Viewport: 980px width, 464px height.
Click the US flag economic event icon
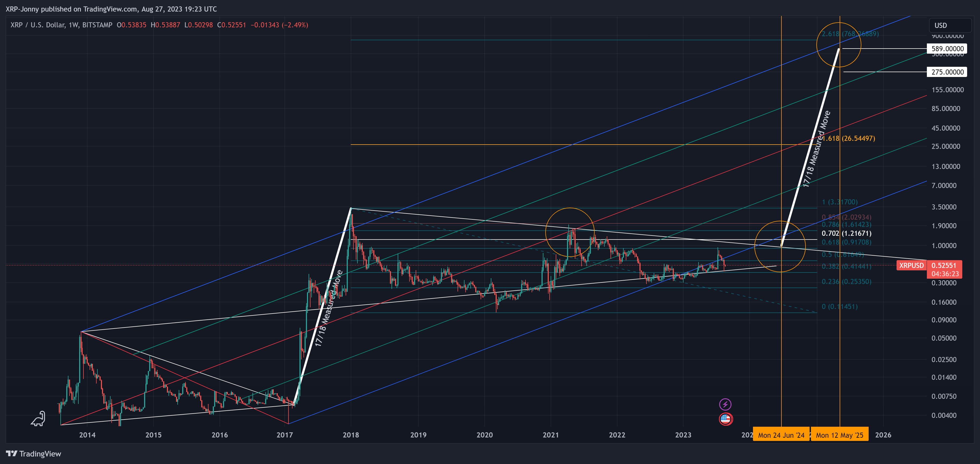726,419
